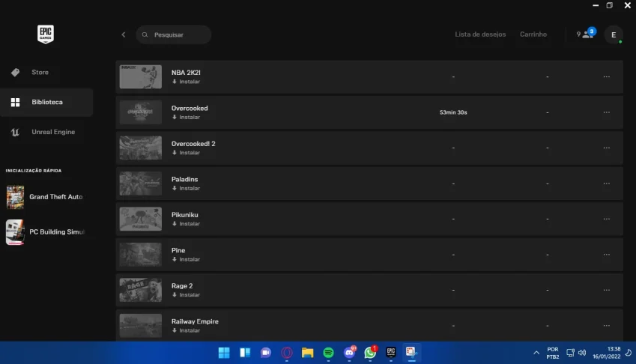Click the Railway Empire thumbnail
636x364 pixels.
point(140,326)
